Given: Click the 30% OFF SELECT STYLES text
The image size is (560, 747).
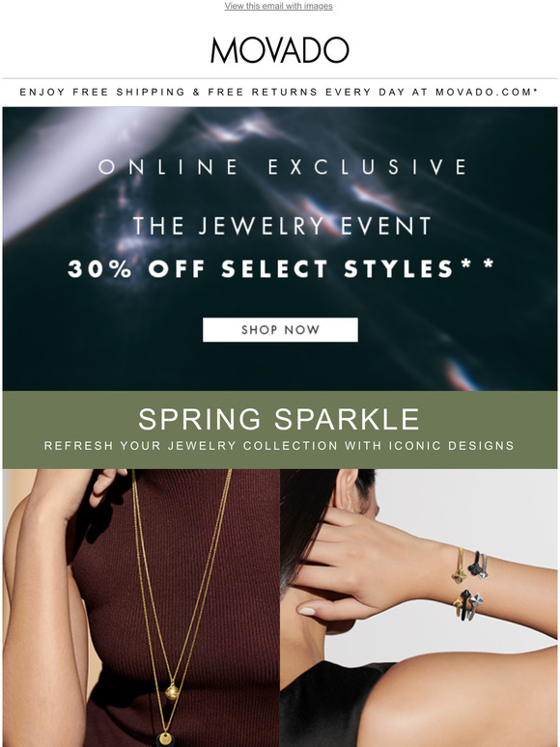Looking at the screenshot, I should 261,269.
